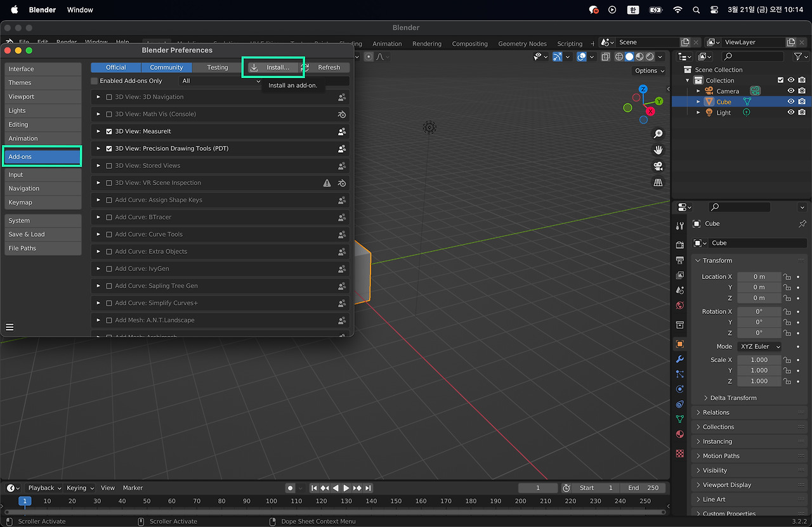Open the Render properties tab icon
Image resolution: width=812 pixels, height=527 pixels.
click(680, 245)
